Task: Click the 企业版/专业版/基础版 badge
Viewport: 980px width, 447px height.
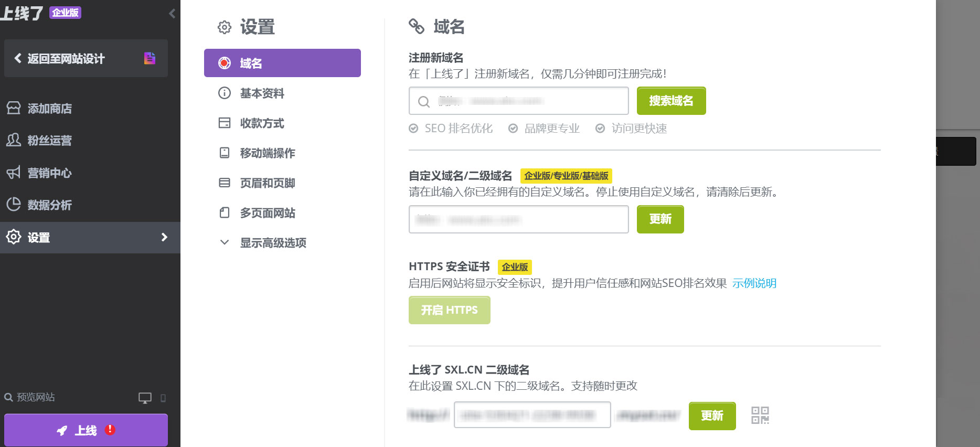Action: 566,176
